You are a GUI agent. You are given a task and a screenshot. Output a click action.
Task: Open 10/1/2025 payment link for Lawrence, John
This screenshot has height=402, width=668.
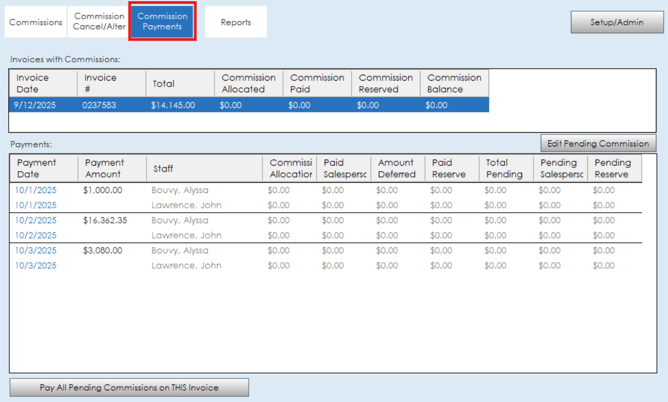(36, 205)
